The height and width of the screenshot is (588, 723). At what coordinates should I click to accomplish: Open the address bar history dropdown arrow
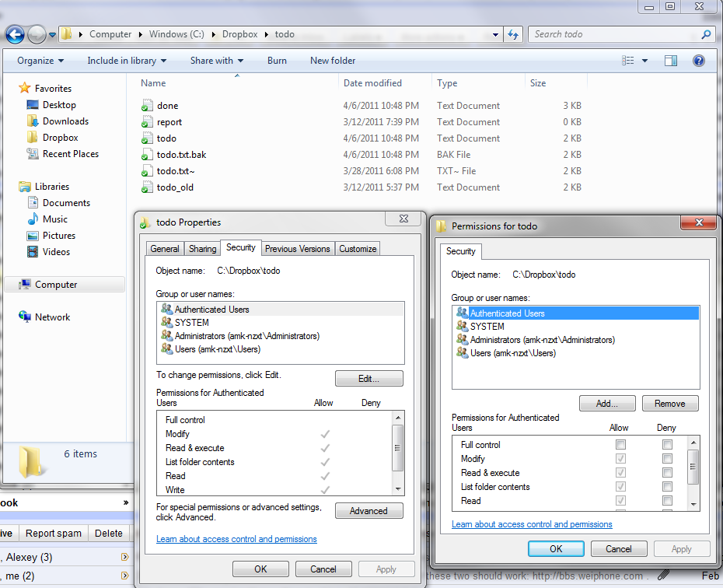pyautogui.click(x=495, y=34)
